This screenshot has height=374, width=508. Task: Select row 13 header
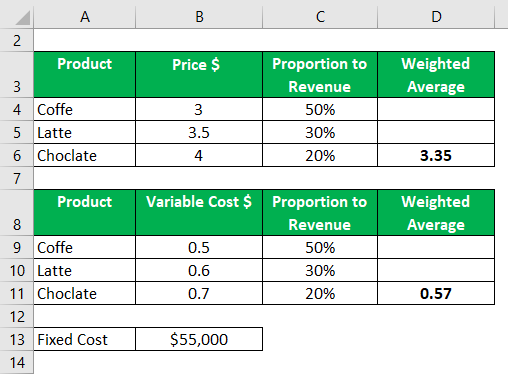tap(17, 339)
